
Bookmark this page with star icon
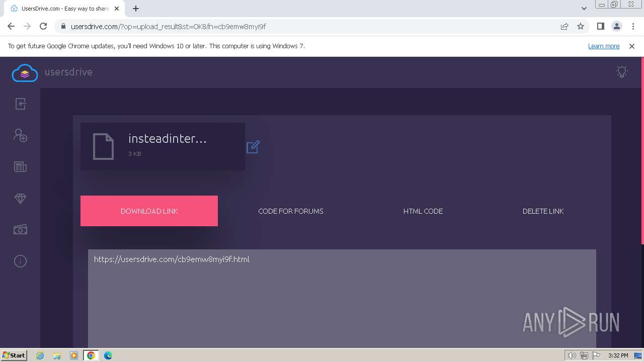tap(581, 27)
